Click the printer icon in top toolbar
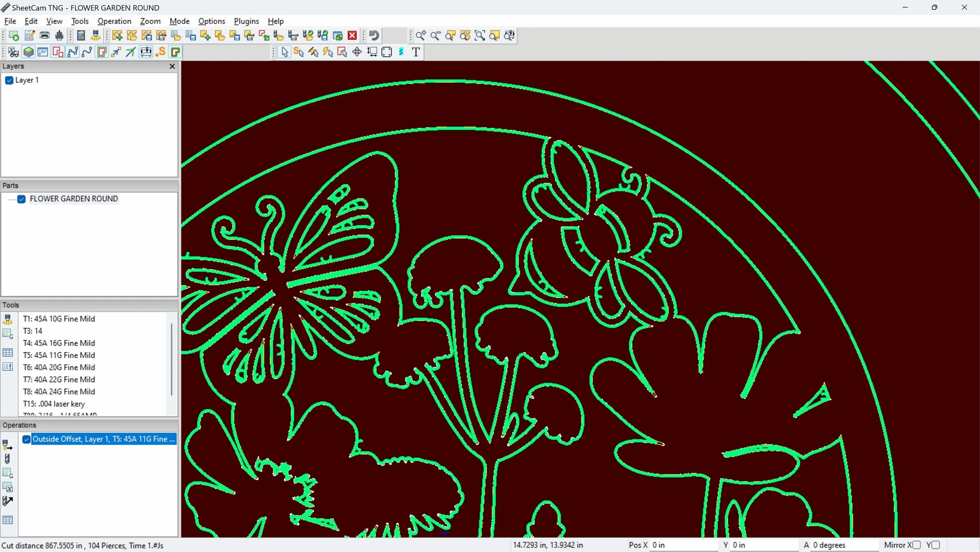 (x=44, y=36)
